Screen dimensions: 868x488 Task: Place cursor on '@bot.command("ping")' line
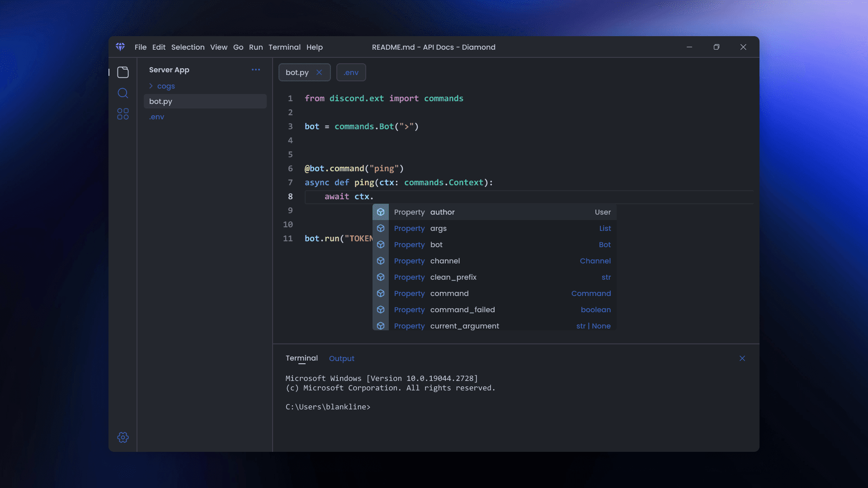pos(354,169)
